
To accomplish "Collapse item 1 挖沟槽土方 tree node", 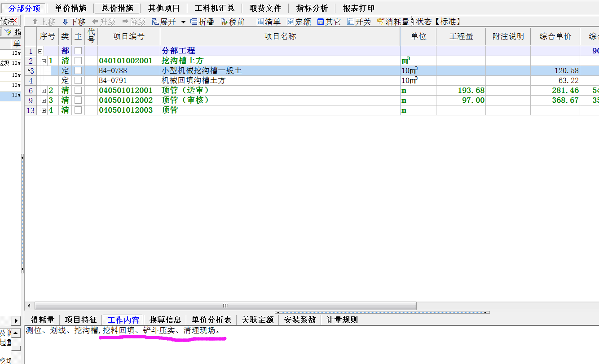I will [x=44, y=61].
